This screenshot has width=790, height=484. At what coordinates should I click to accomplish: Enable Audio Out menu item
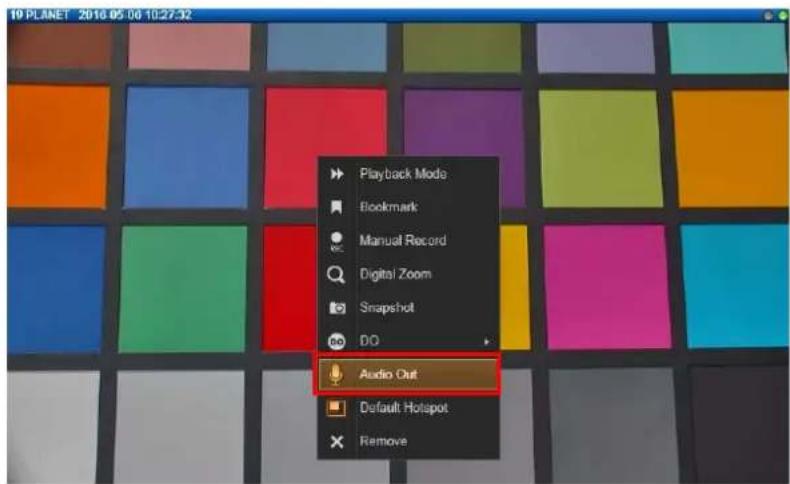[x=408, y=374]
